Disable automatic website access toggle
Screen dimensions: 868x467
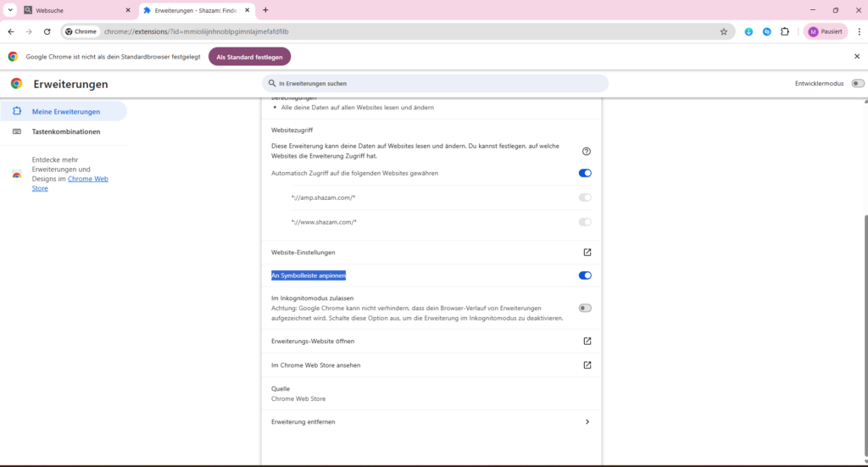click(x=585, y=173)
